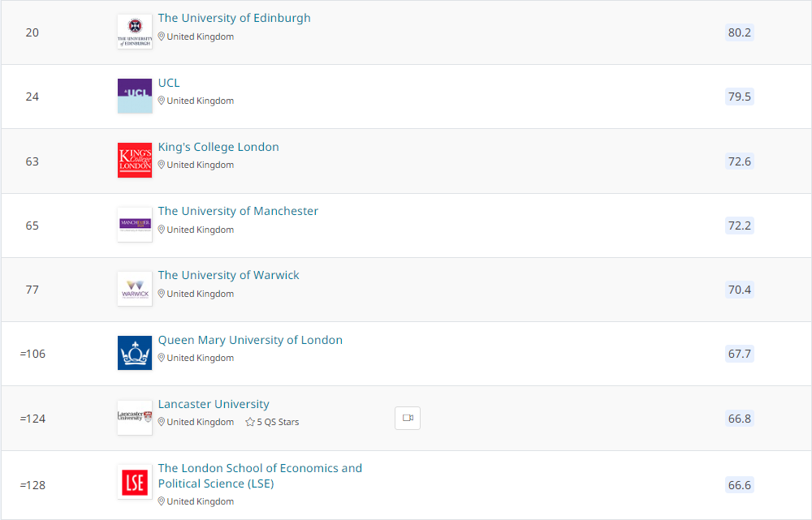
Task: Click the Queen Mary crown logo
Action: click(x=134, y=353)
